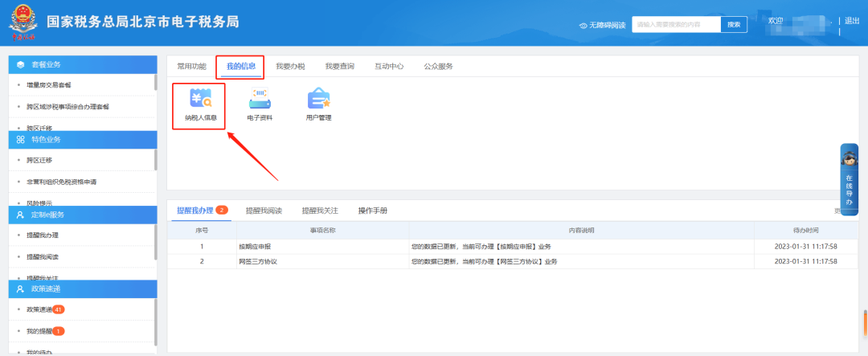This screenshot has width=868, height=356.
Task: Click the 特色业务 section header
Action: click(83, 140)
